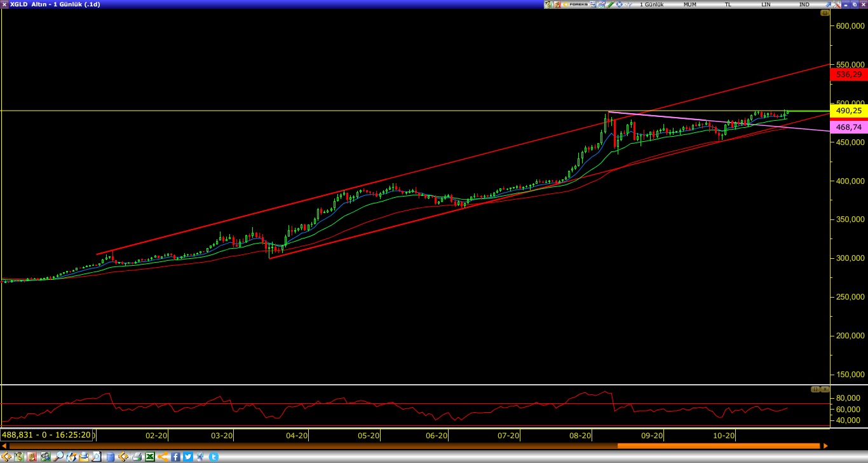Share on Twitter using the bird icon
Image resolution: width=868 pixels, height=463 pixels.
point(187,457)
